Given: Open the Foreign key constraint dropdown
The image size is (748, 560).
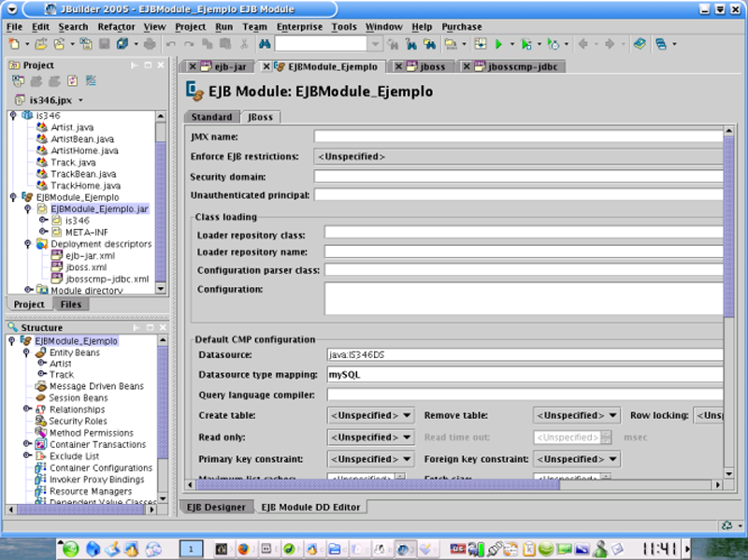Looking at the screenshot, I should point(576,459).
